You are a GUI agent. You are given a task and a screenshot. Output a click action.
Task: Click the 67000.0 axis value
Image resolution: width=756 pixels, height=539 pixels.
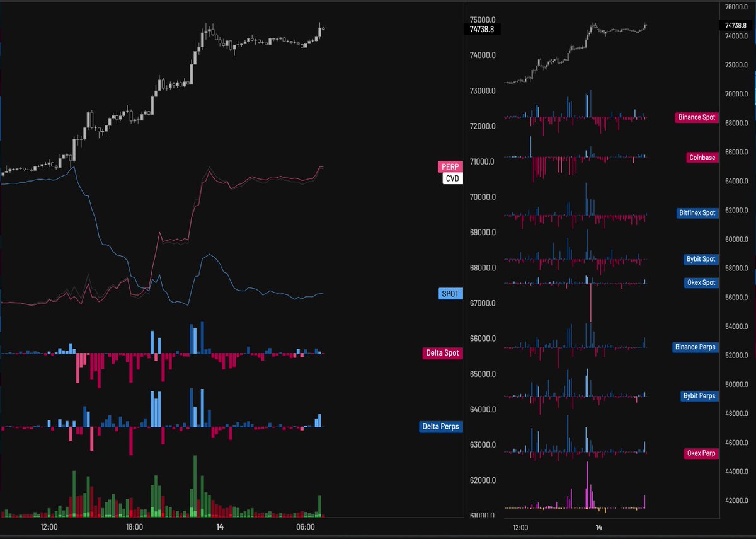483,303
